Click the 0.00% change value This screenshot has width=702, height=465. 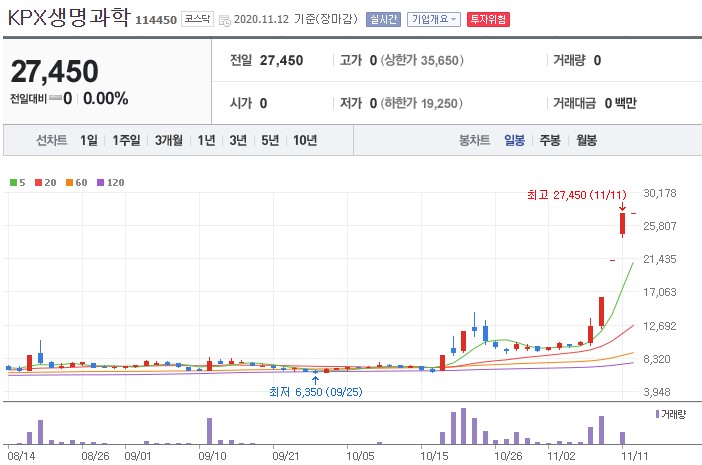[x=106, y=98]
